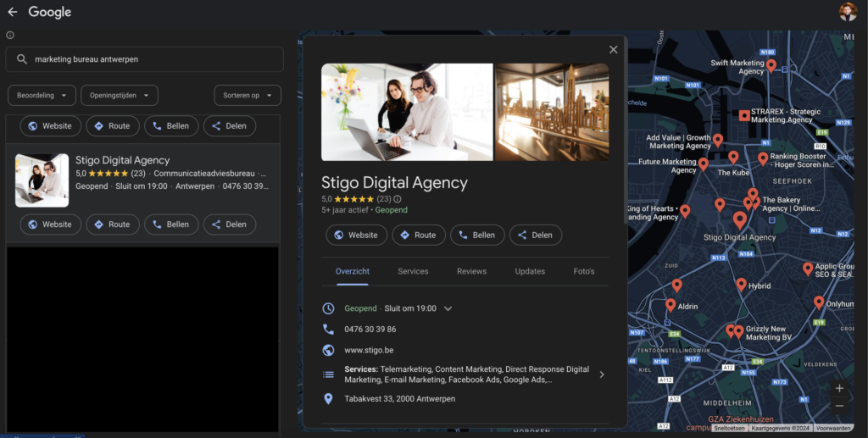Click Delen button under Stigo list card

229,225
